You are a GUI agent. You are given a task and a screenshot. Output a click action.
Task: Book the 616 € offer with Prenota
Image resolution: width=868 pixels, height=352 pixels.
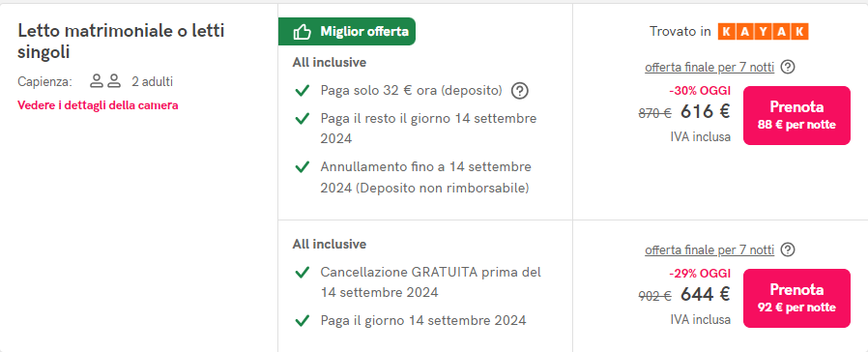(796, 116)
